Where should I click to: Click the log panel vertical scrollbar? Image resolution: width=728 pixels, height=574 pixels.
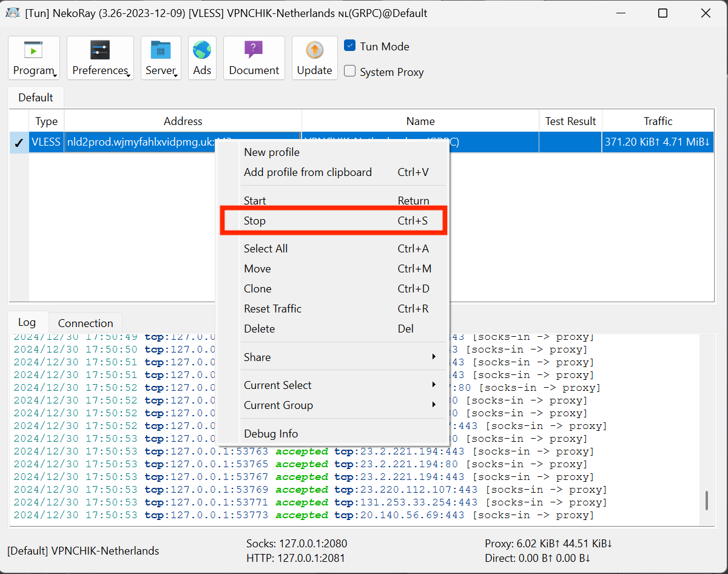tap(706, 501)
